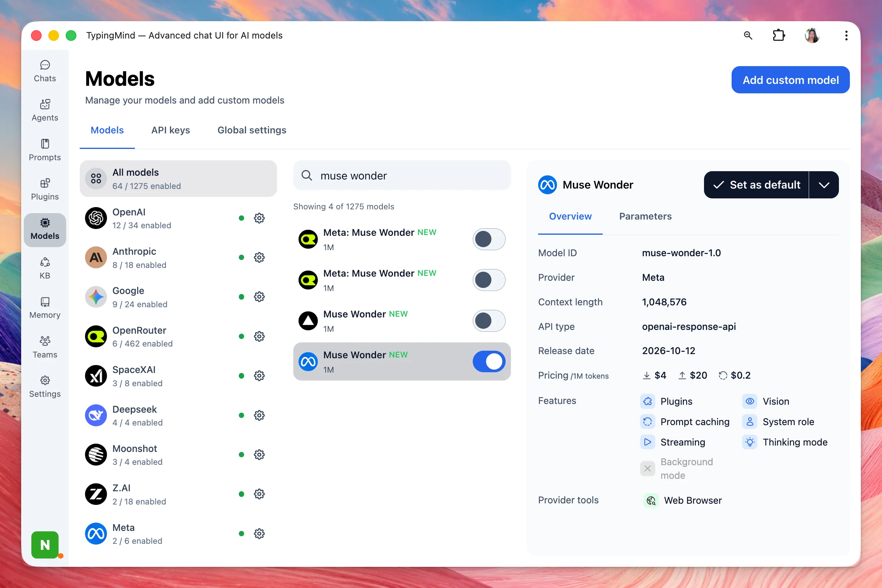The width and height of the screenshot is (882, 588).
Task: Click the Set as default button
Action: point(756,185)
